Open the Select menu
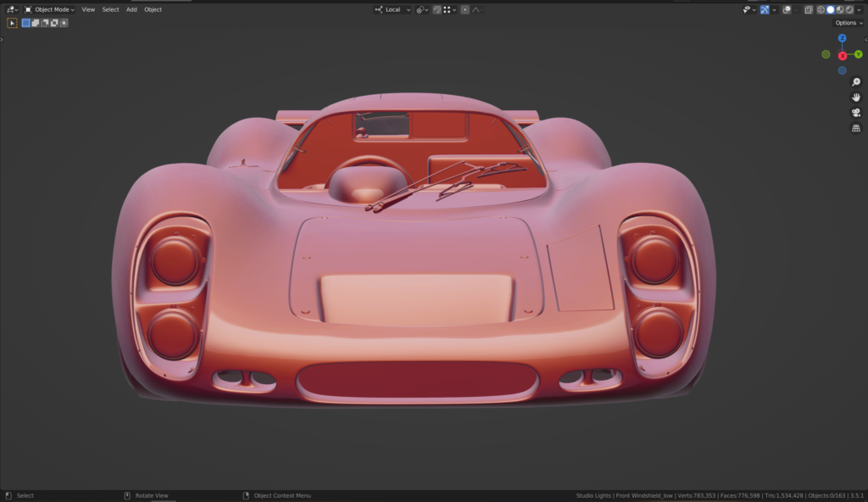This screenshot has width=868, height=502. 110,9
